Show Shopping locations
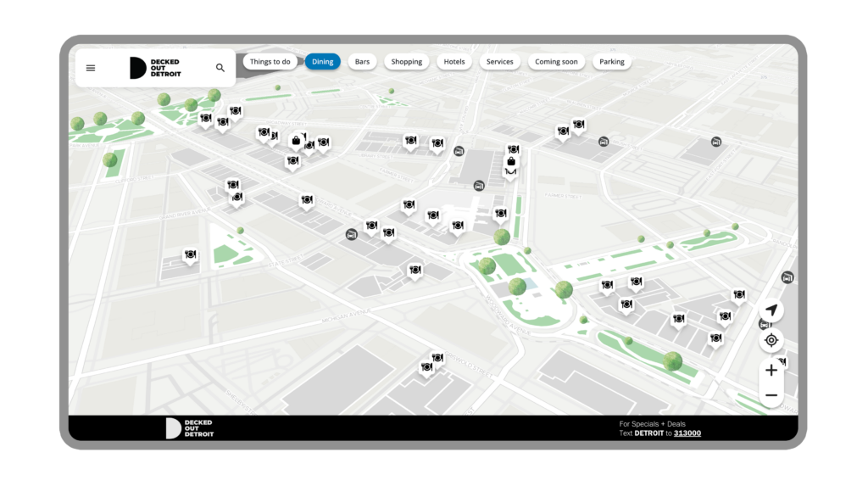The height and width of the screenshot is (486, 868). [x=407, y=62]
